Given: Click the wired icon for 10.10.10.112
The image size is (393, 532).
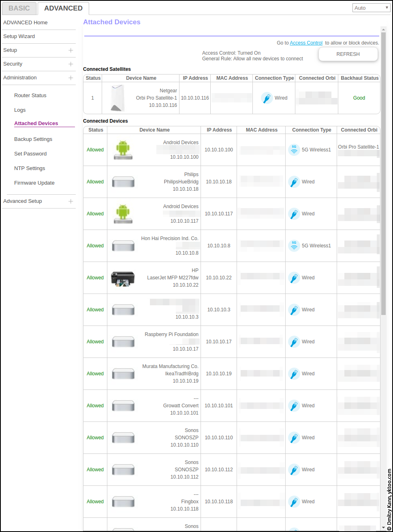Looking at the screenshot, I should [294, 470].
